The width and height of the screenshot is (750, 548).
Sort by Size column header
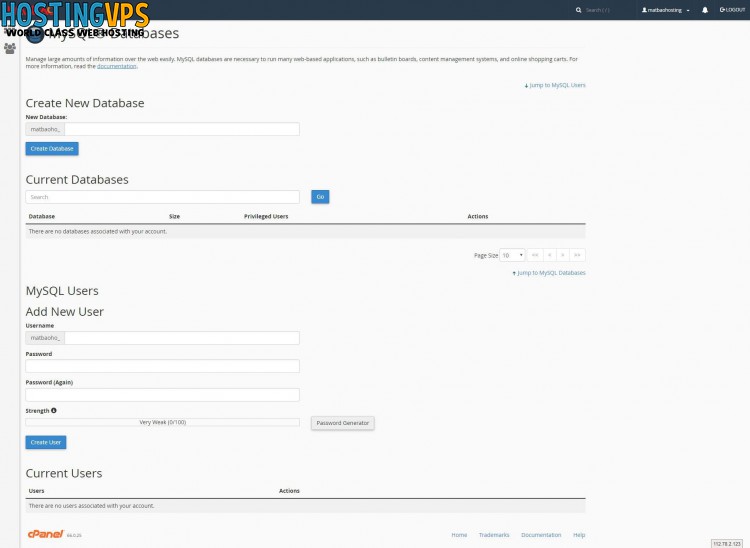point(175,217)
